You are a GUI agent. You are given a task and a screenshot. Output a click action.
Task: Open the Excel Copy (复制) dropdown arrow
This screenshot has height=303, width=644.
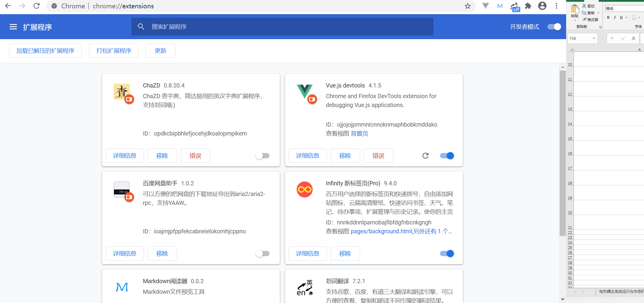click(x=598, y=13)
